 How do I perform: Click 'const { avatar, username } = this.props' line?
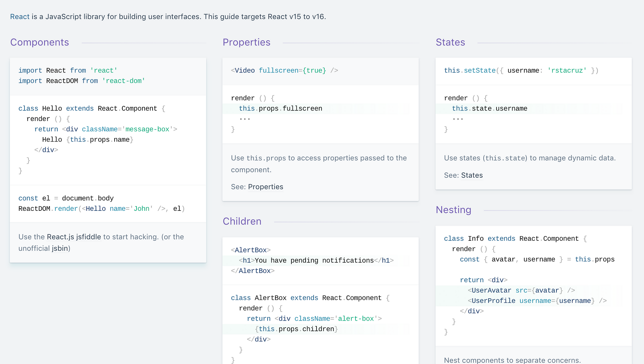pos(537,259)
